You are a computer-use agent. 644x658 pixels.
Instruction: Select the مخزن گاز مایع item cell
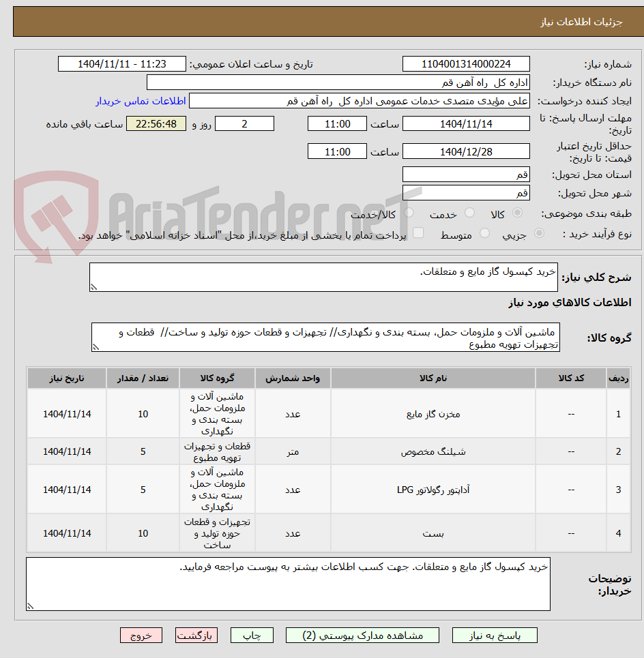coord(433,414)
